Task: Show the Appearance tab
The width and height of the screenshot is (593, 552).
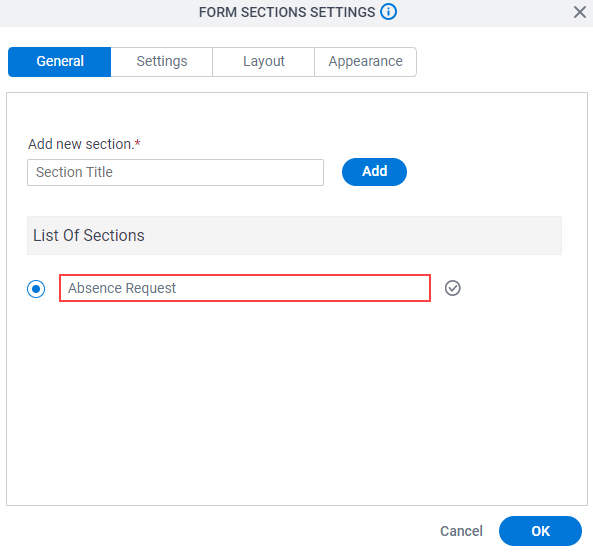Action: click(365, 62)
